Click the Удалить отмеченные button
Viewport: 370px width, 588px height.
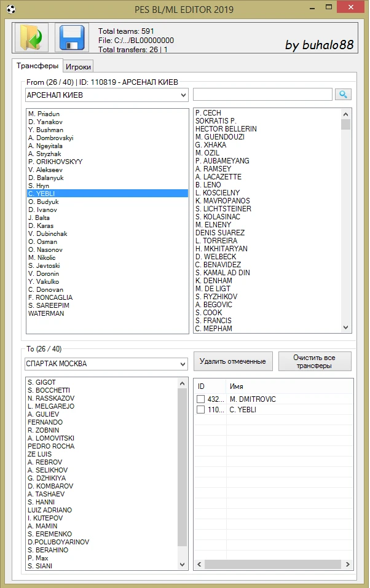tap(233, 361)
